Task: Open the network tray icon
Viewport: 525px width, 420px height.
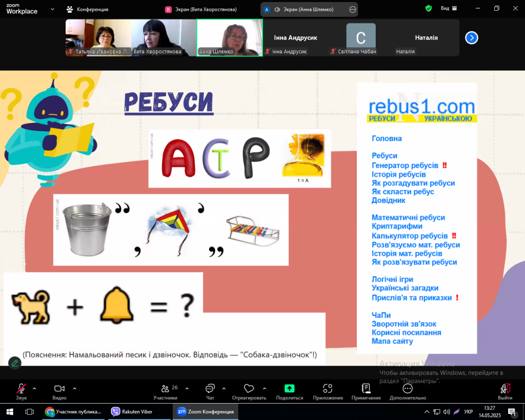Action: pyautogui.click(x=437, y=412)
